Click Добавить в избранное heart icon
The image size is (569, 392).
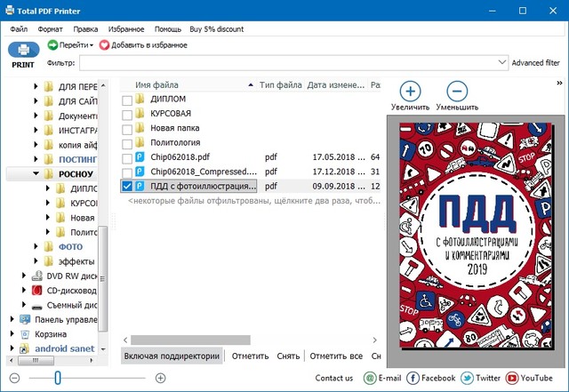point(105,44)
